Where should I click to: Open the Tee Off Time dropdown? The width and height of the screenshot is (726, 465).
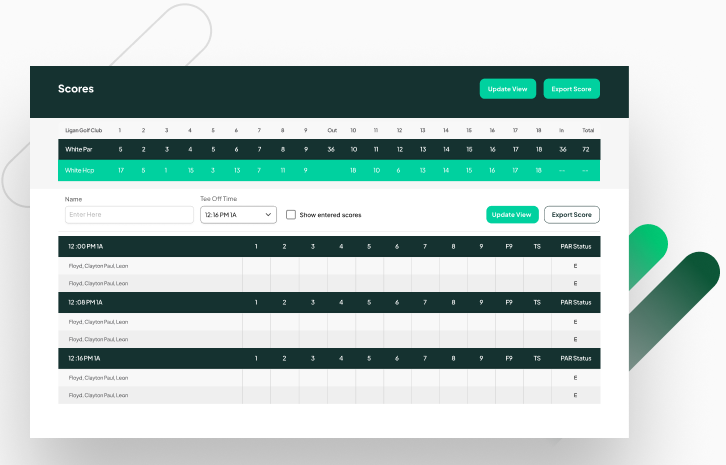[x=238, y=215]
